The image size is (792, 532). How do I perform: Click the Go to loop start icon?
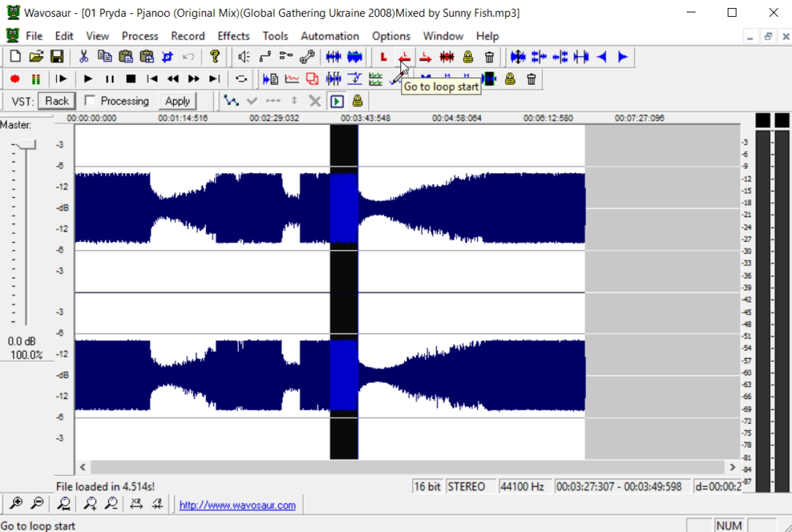coord(405,57)
